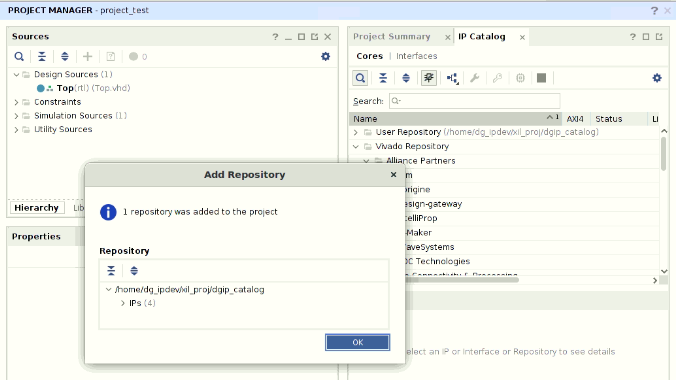Collapse Vivado Repository node
The height and width of the screenshot is (380, 676).
pyautogui.click(x=356, y=147)
